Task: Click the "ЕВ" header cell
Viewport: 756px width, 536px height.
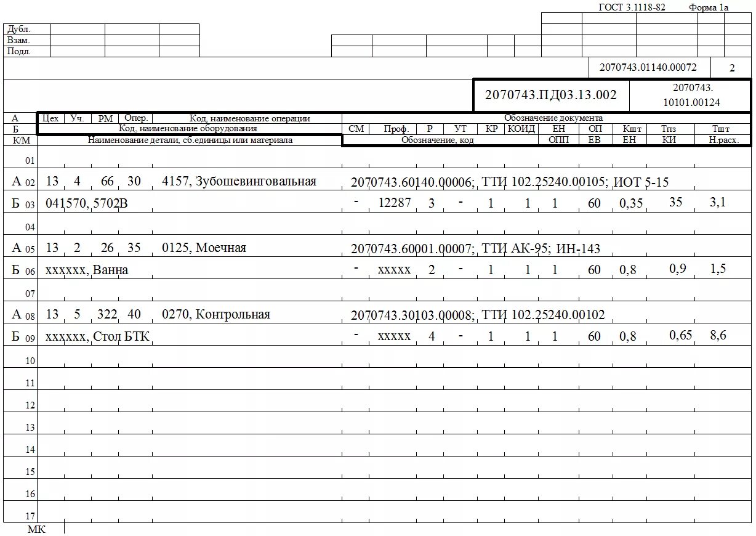Action: tap(595, 140)
